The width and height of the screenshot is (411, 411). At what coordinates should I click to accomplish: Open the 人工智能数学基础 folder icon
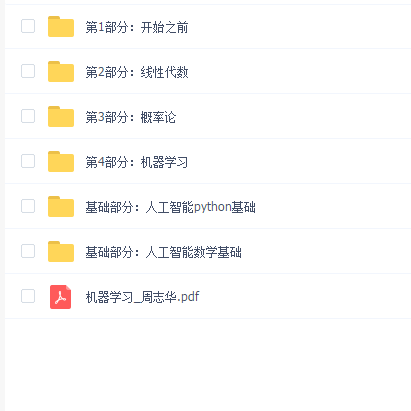click(x=61, y=251)
